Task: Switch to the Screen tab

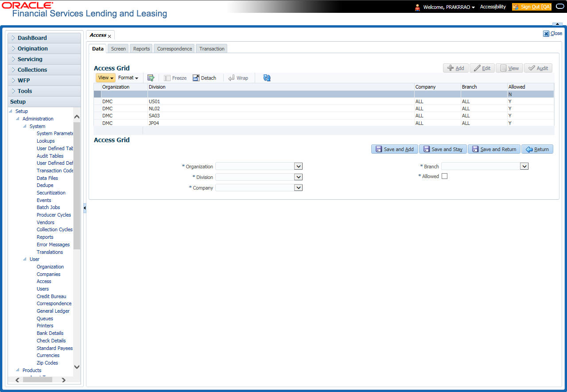Action: (118, 49)
